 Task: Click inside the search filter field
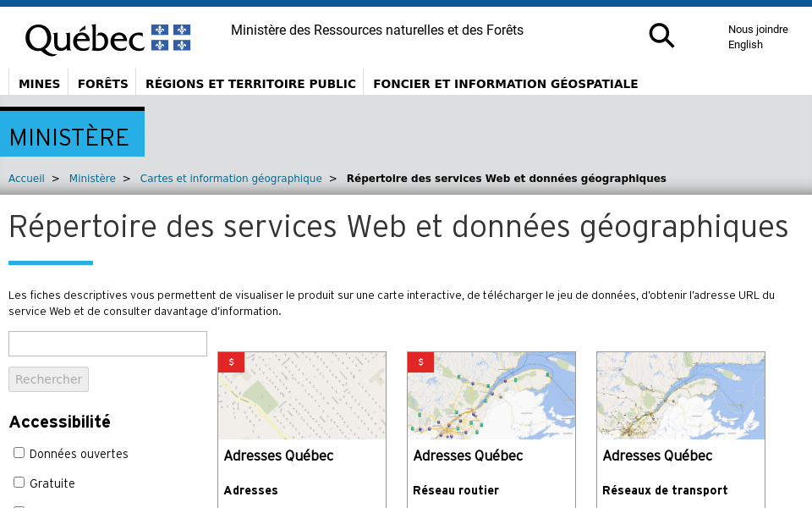pyautogui.click(x=107, y=343)
